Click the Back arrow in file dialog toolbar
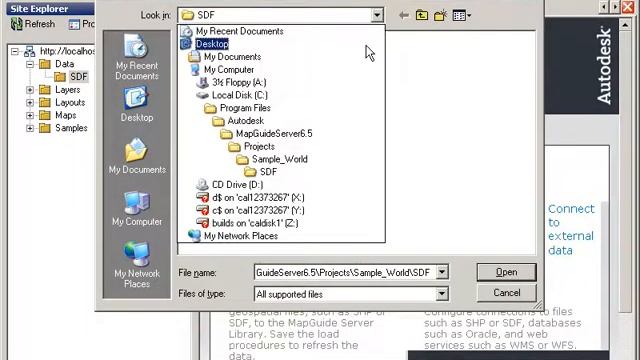 pos(404,16)
